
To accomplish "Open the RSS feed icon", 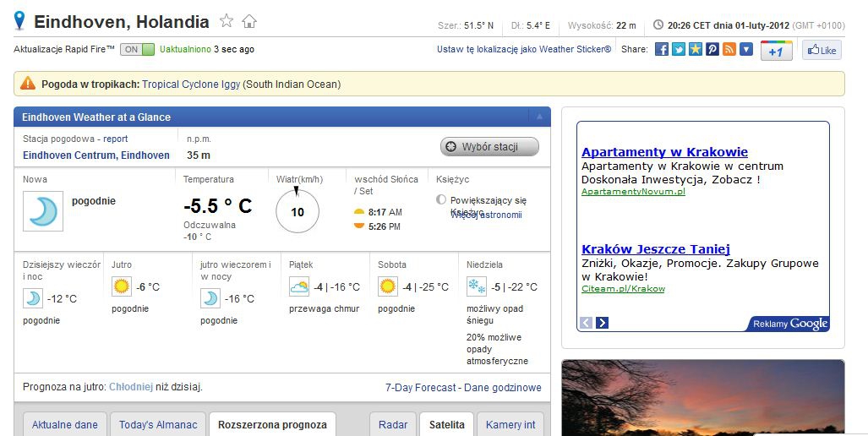I will click(x=729, y=50).
